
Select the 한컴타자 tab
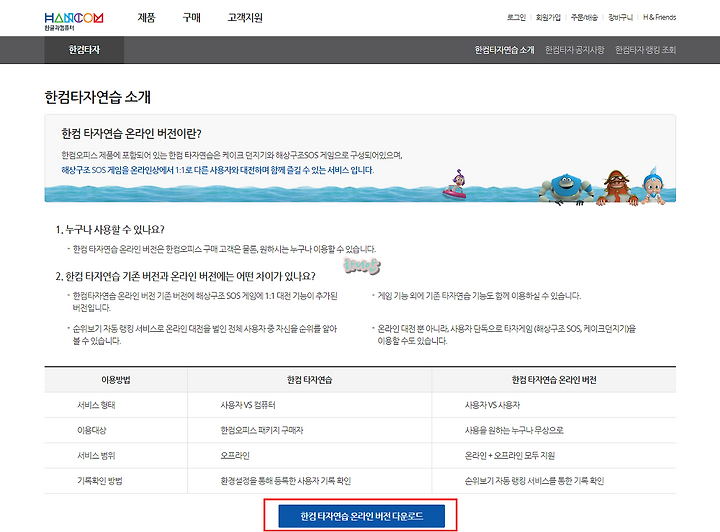pyautogui.click(x=84, y=50)
